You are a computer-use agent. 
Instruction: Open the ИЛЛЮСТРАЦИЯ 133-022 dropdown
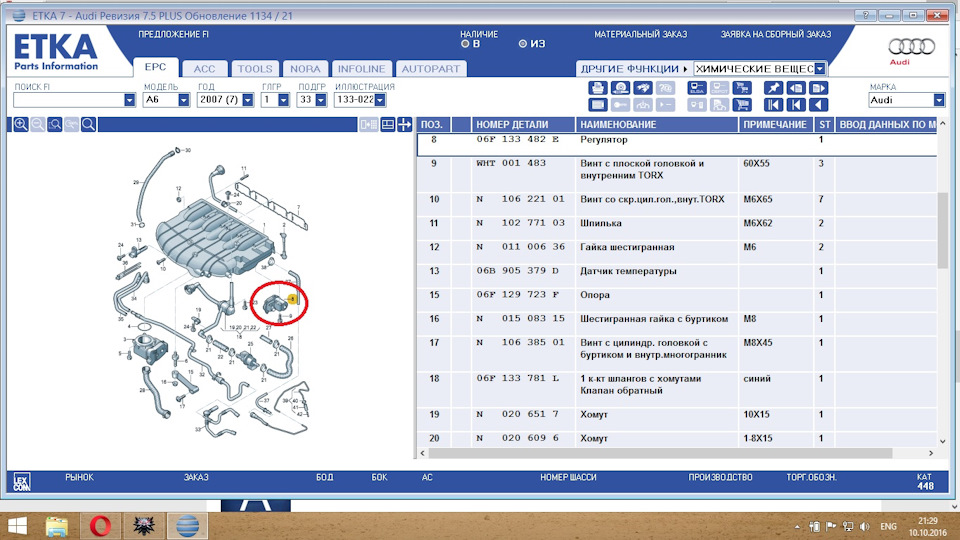tap(380, 100)
